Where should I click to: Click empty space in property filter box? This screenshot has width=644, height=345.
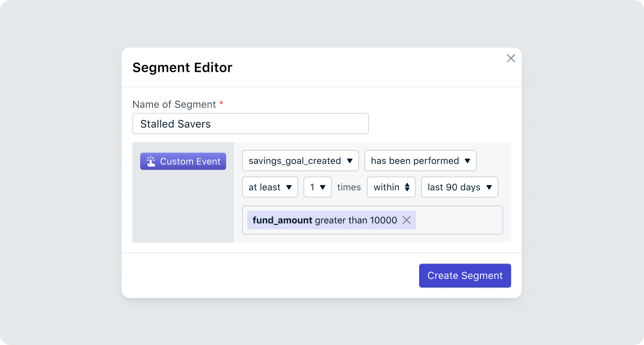(x=458, y=220)
